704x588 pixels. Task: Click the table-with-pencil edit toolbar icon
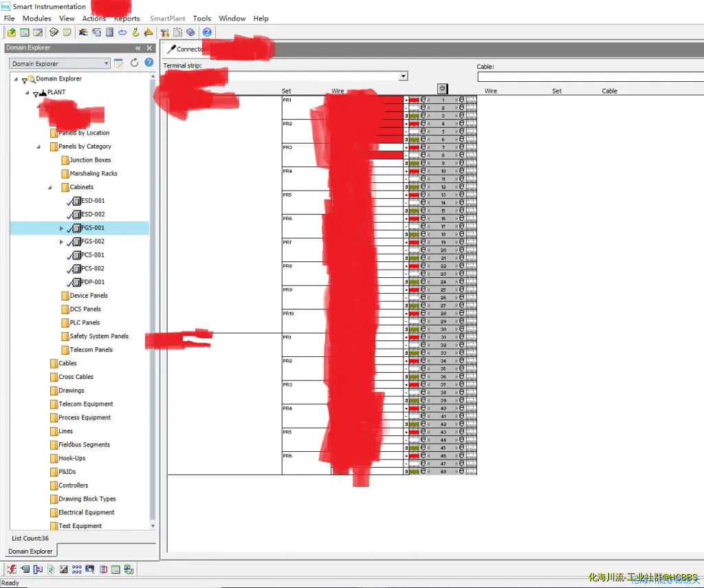[38, 32]
